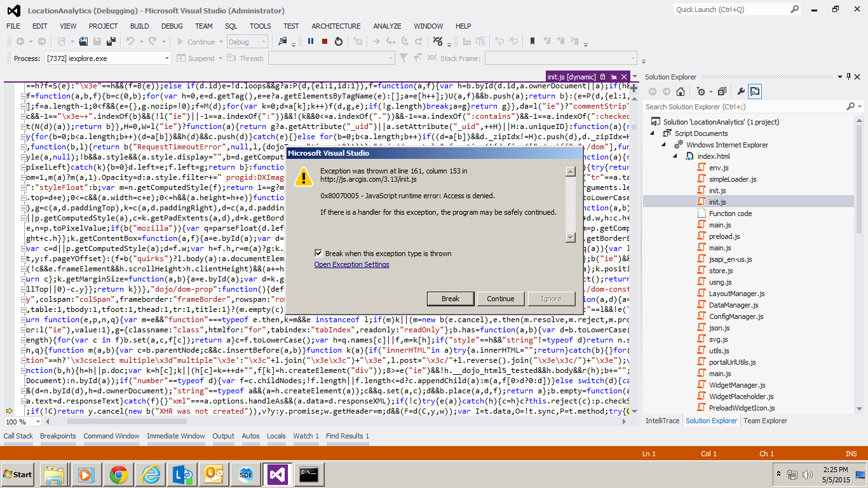Click the Windows Start button

(x=18, y=474)
